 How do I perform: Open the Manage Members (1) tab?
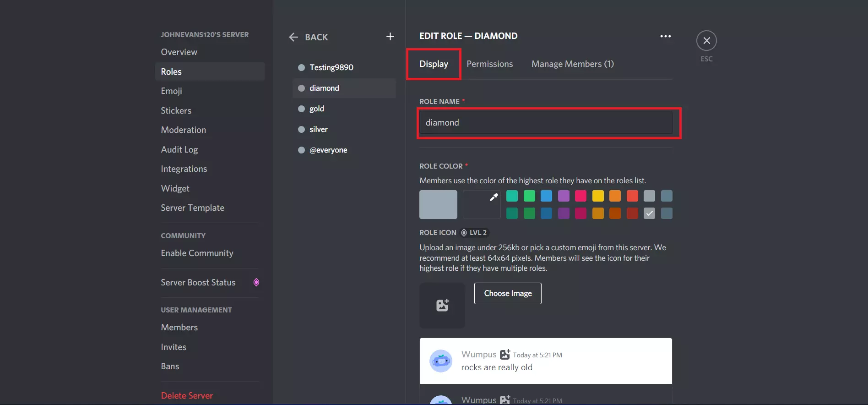573,64
